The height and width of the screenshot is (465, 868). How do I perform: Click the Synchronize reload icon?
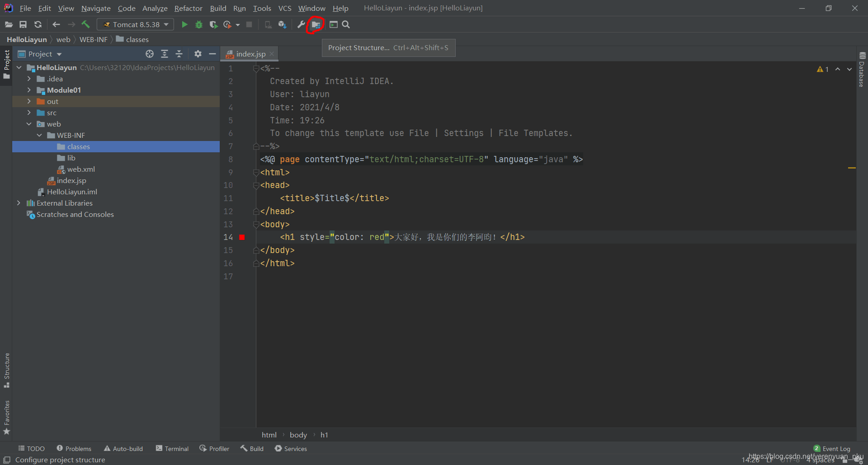pos(38,24)
